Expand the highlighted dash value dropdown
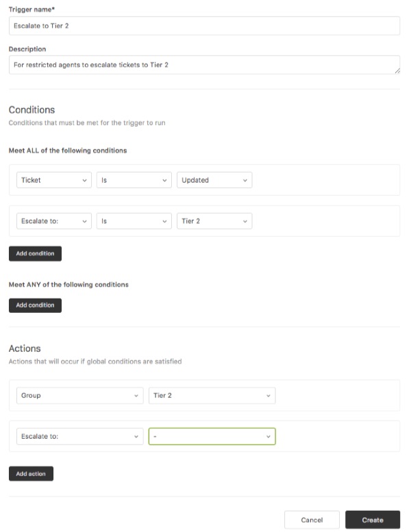Viewport: 411px width, 532px height. pos(212,436)
